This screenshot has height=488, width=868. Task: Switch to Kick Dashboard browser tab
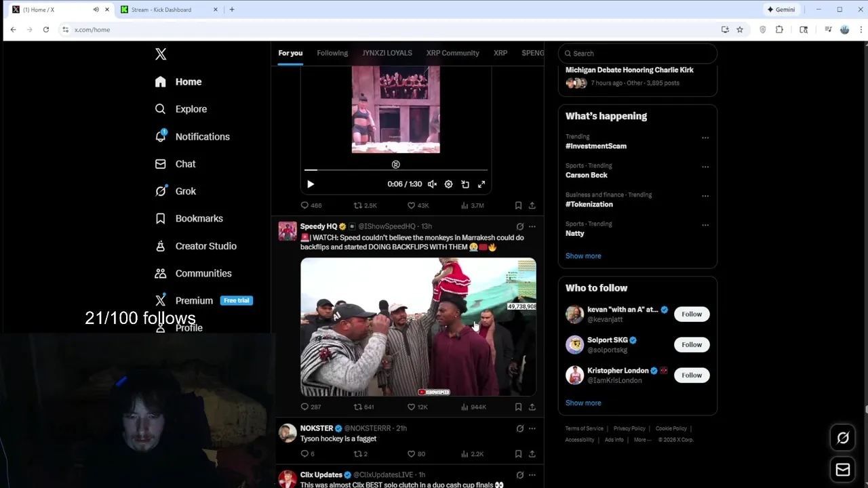(170, 9)
